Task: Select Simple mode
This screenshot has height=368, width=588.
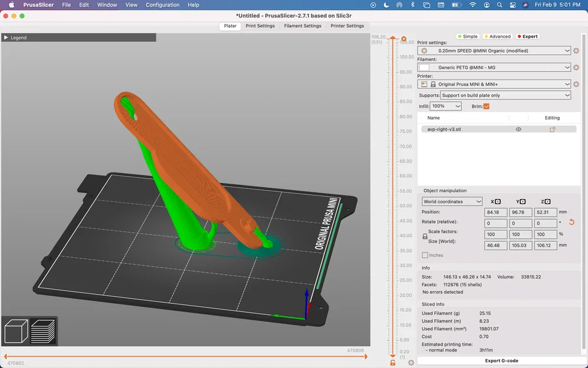Action: [467, 37]
